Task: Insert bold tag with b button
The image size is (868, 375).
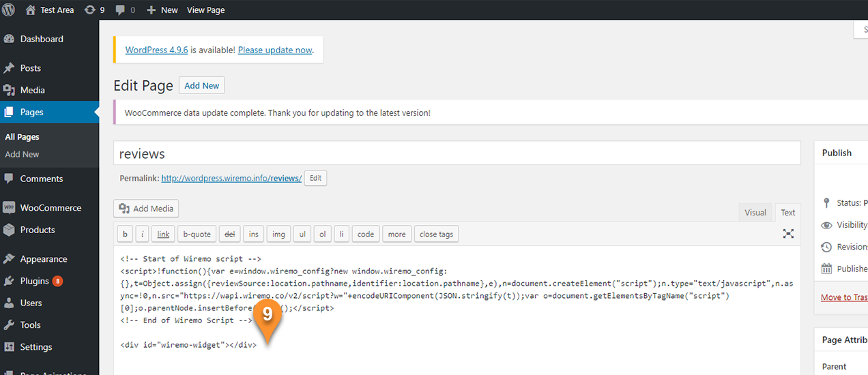Action: point(125,234)
